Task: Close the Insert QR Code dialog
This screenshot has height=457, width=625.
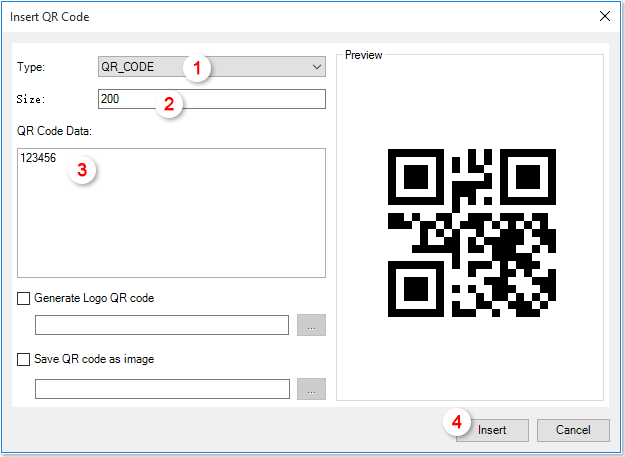Action: (605, 16)
